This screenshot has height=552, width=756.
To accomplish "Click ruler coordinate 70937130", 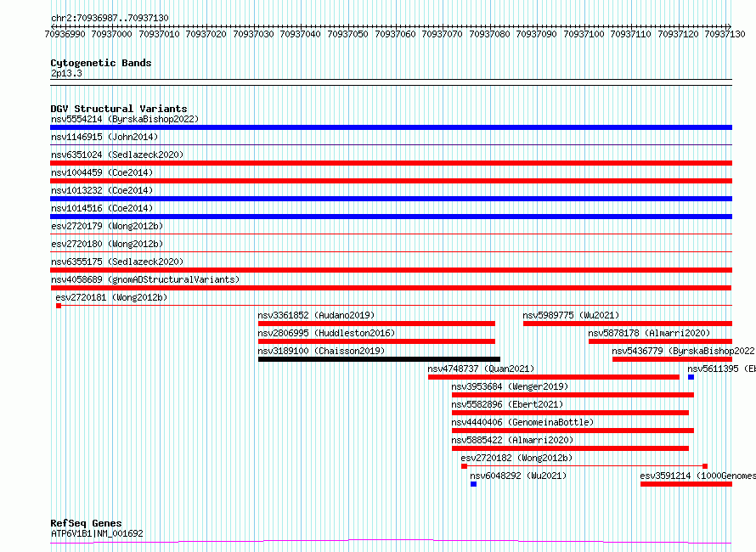I will pos(725,34).
